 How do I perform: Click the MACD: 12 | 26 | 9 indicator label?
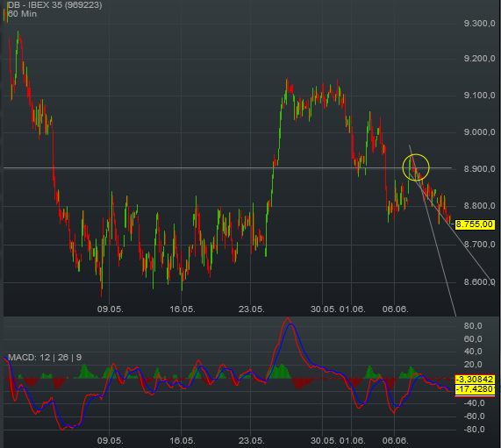pos(45,358)
